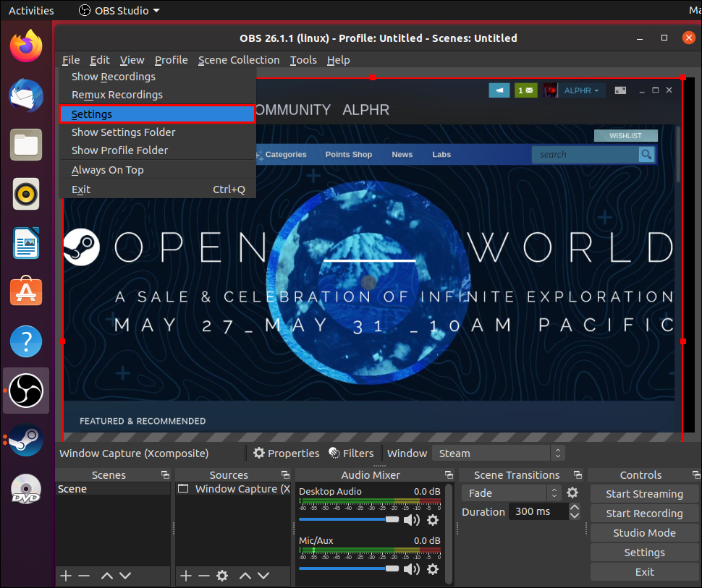The width and height of the screenshot is (702, 588).
Task: Mute the Desktop Audio speaker icon
Action: click(x=411, y=520)
